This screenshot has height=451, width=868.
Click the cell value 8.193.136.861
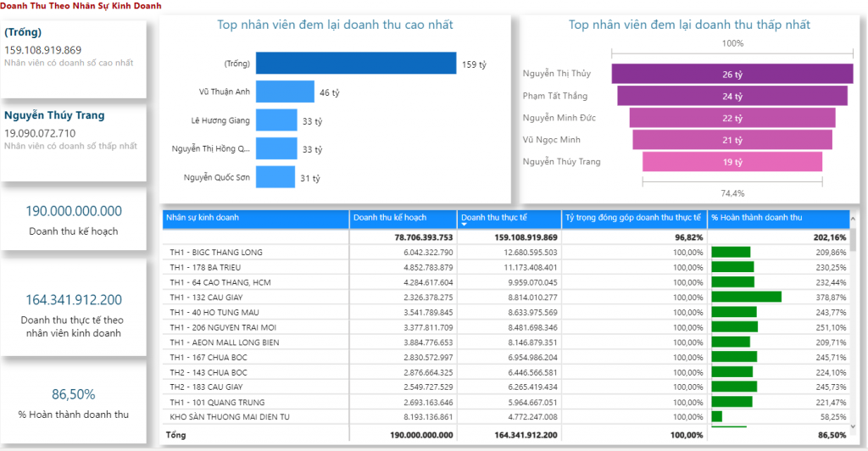(x=428, y=417)
